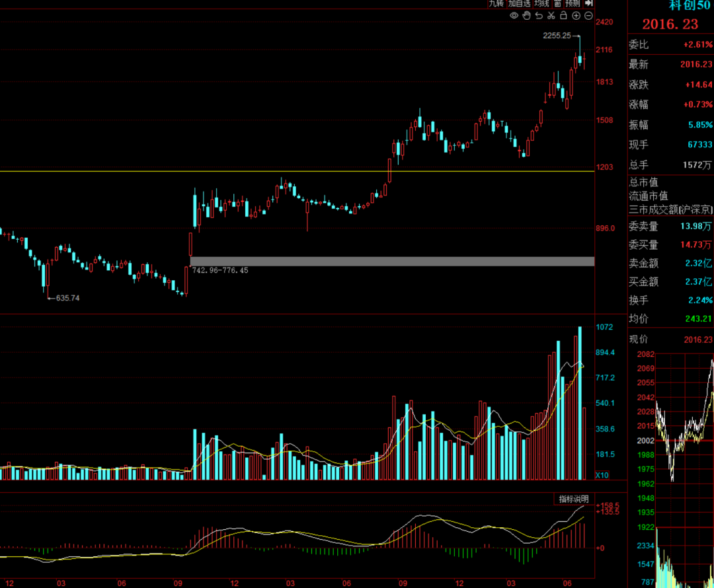Select the gray 742.96-776.45 gap zone
Screen dimensions: 714x588
[x=392, y=261]
